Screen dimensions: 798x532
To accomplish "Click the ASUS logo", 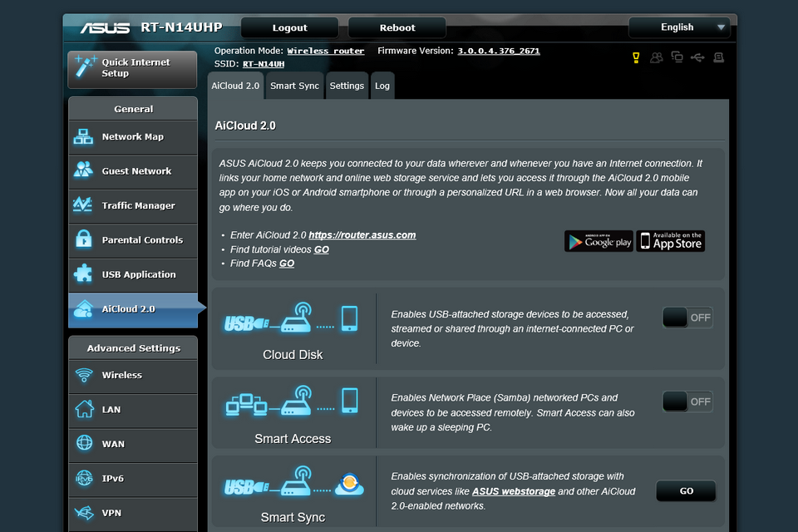I will click(105, 27).
